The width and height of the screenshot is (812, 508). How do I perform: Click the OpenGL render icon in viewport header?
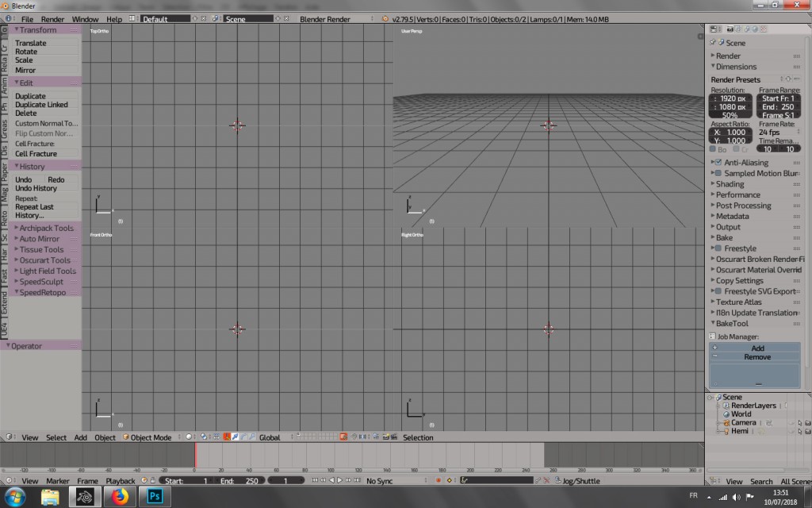(385, 437)
